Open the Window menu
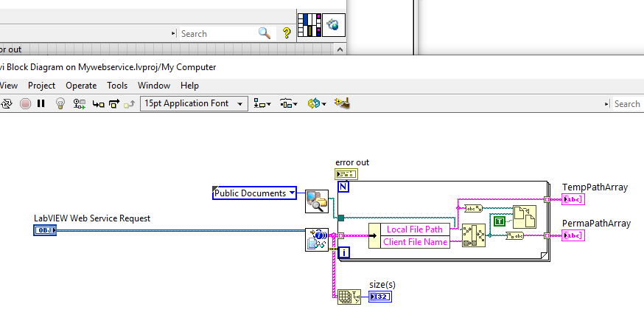The height and width of the screenshot is (335, 644). click(154, 86)
